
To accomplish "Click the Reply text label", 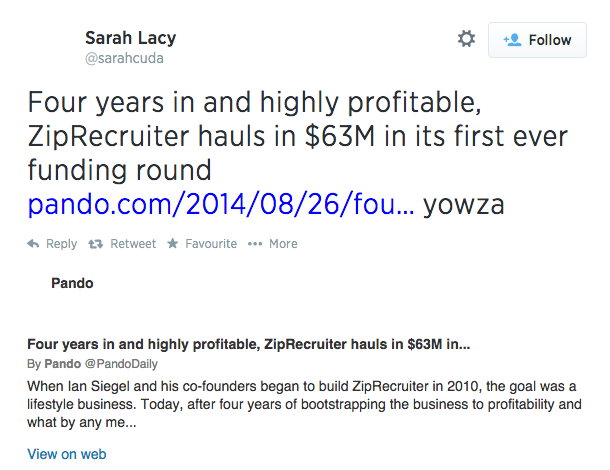I will point(61,244).
